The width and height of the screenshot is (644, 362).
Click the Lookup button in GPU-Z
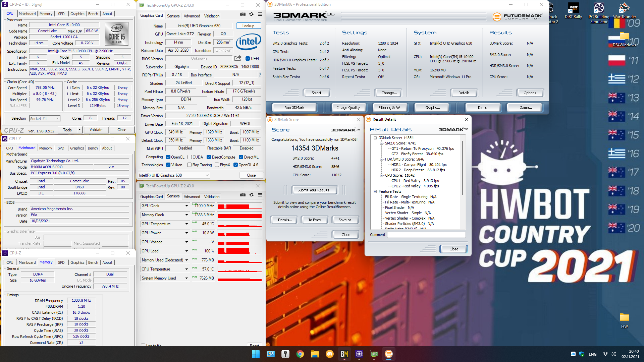tap(248, 26)
